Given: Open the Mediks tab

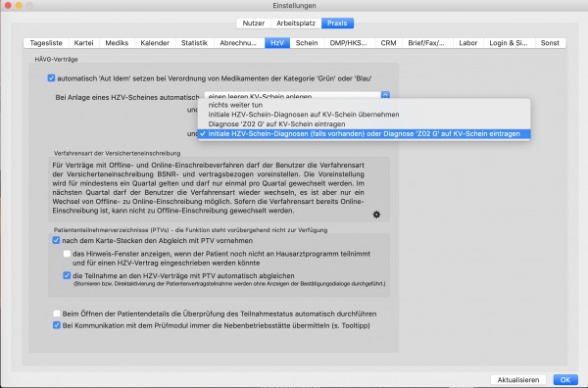Looking at the screenshot, I should pos(117,43).
